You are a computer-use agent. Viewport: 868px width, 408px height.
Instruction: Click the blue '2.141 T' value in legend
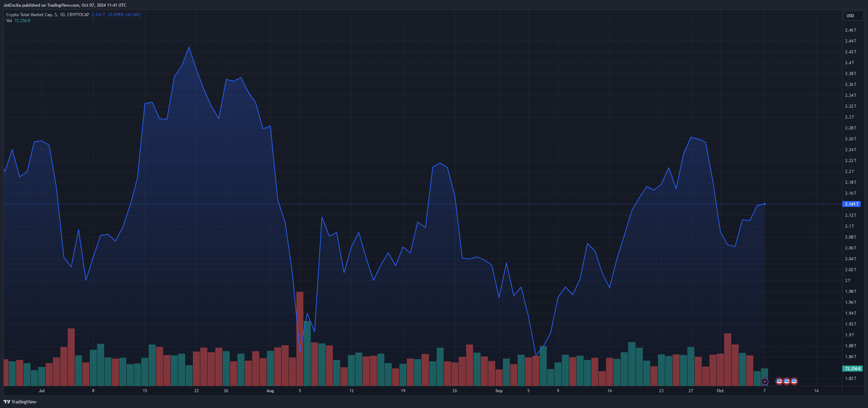98,15
